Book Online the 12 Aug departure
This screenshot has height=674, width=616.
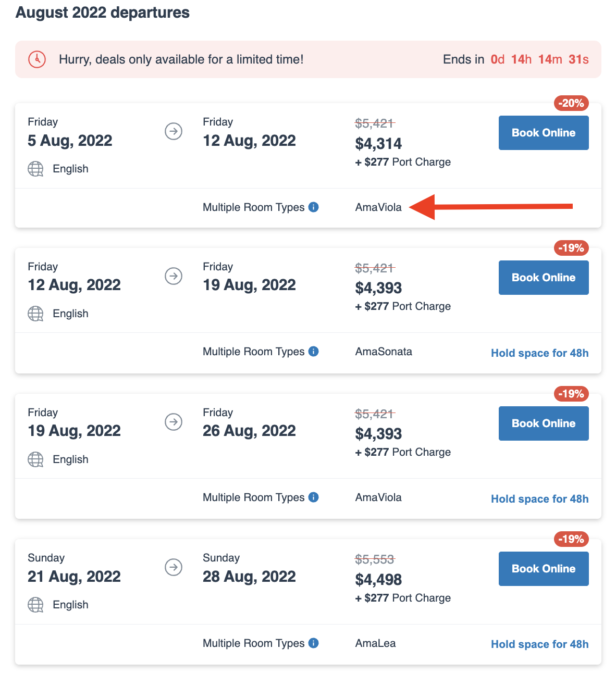pos(544,278)
